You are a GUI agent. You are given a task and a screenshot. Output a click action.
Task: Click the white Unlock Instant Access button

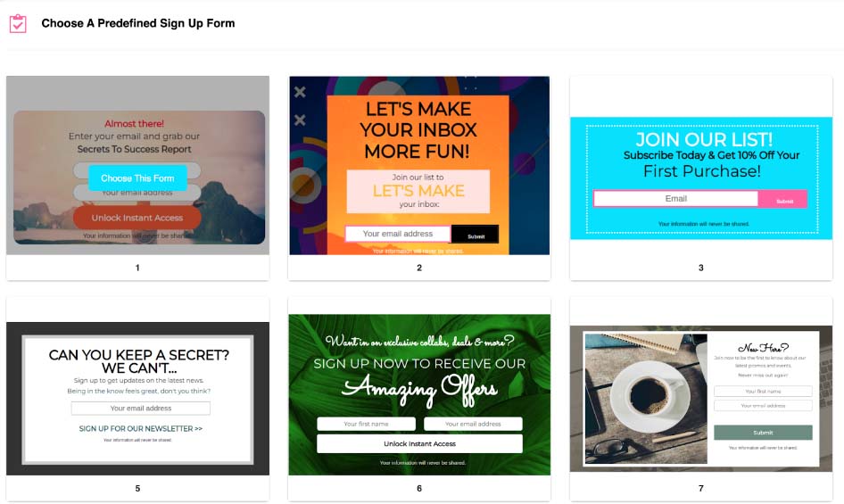[420, 443]
